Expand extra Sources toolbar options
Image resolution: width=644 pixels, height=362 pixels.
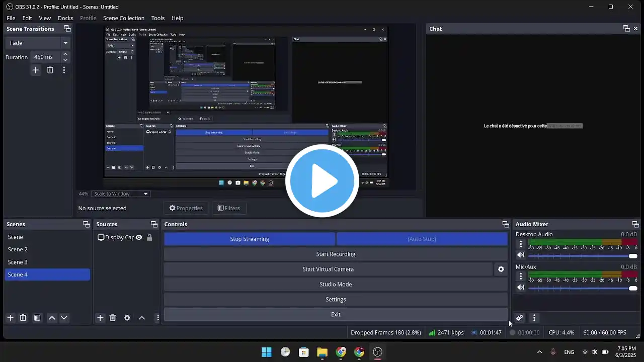coord(157,318)
